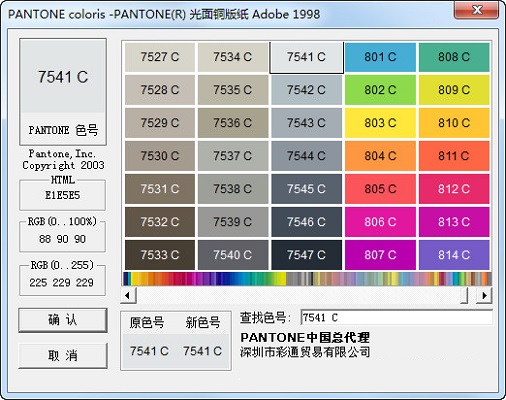Click the RGB value 225 229 229
Image resolution: width=506 pixels, height=400 pixels.
coord(62,283)
